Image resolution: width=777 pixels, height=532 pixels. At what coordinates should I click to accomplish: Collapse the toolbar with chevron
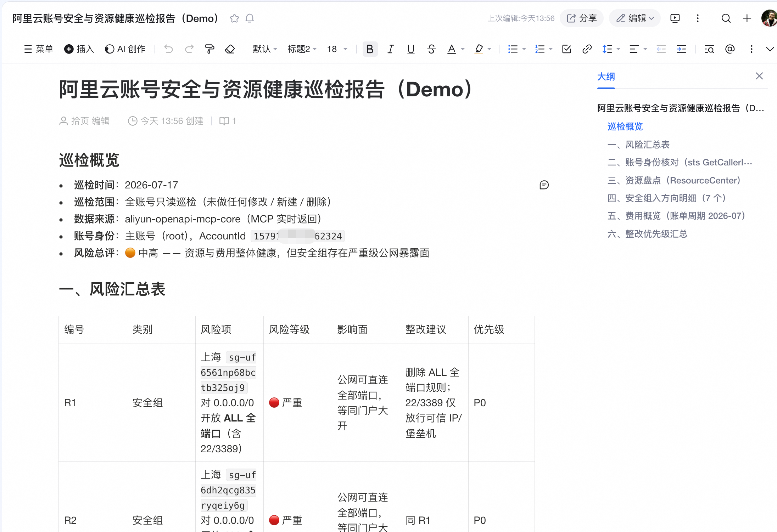coord(770,49)
